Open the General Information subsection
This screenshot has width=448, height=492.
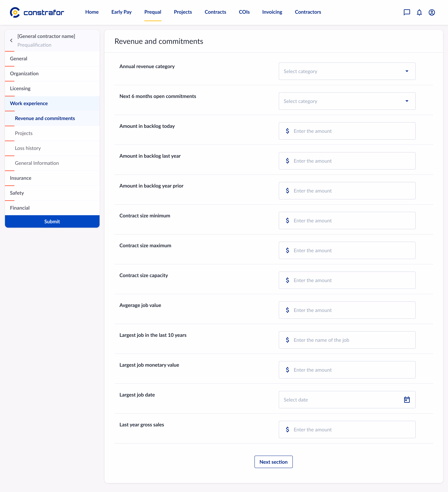tap(52, 163)
